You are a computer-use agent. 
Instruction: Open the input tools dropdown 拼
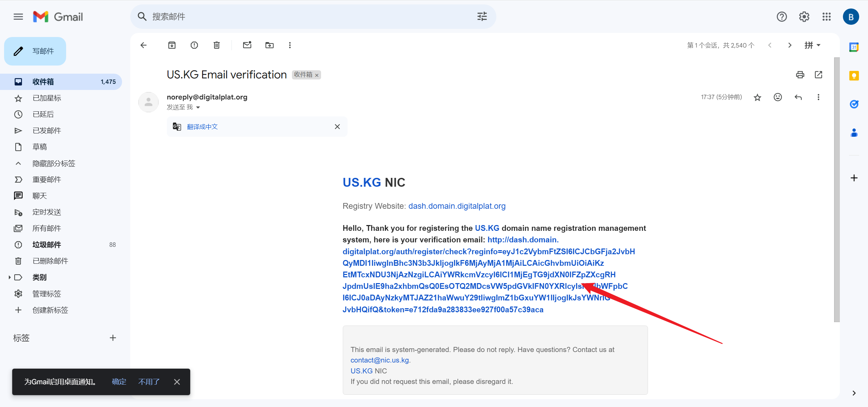tap(812, 45)
